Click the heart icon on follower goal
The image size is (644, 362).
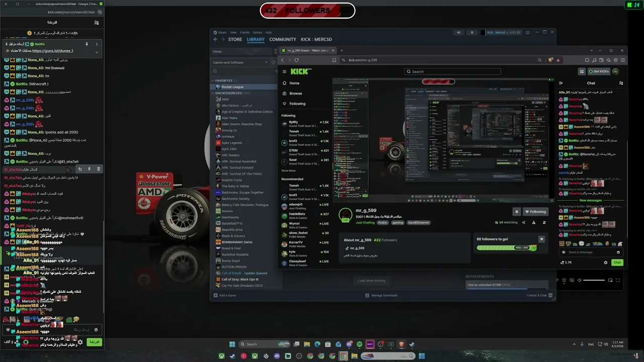tap(541, 239)
